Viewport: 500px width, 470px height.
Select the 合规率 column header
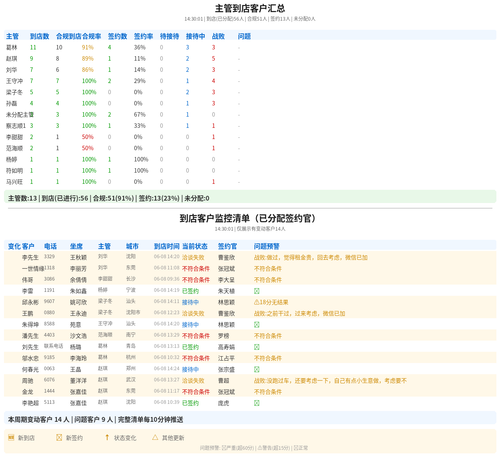click(92, 36)
